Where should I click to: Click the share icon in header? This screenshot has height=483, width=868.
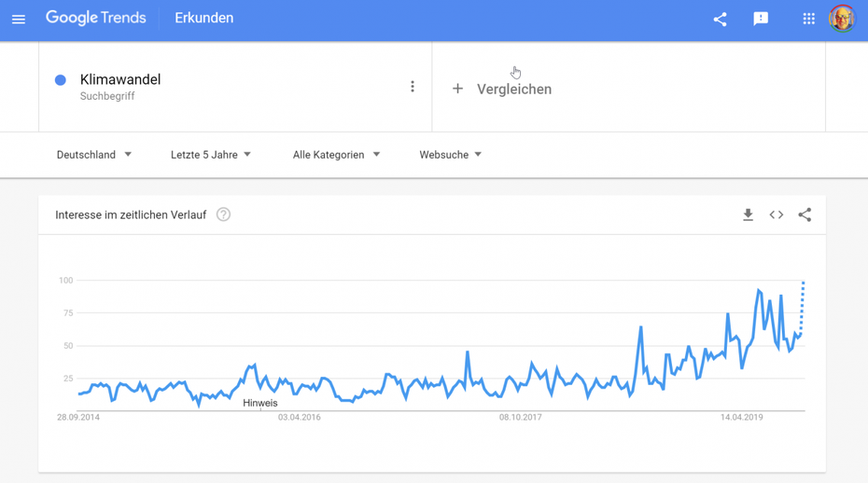(720, 20)
